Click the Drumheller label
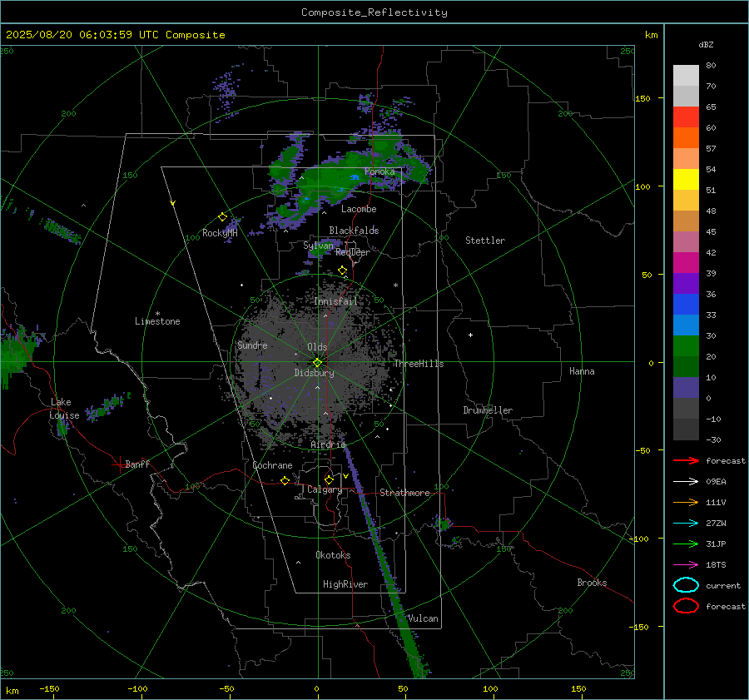 [x=488, y=410]
